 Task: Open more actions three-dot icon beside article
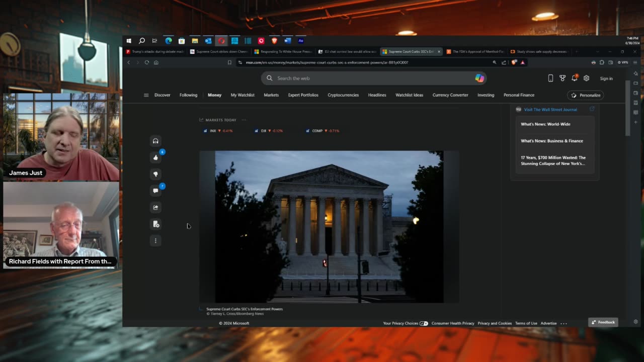[155, 240]
